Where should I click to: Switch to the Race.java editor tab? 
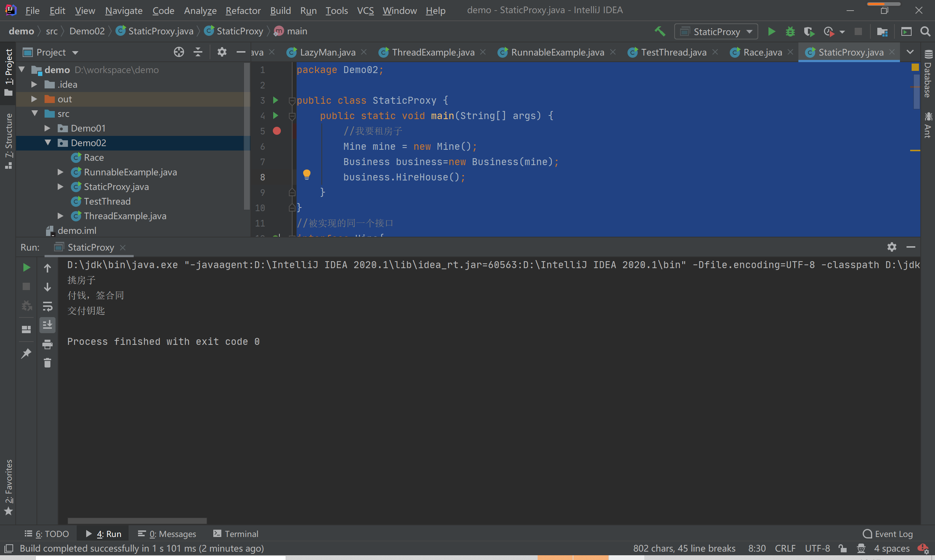pyautogui.click(x=762, y=52)
